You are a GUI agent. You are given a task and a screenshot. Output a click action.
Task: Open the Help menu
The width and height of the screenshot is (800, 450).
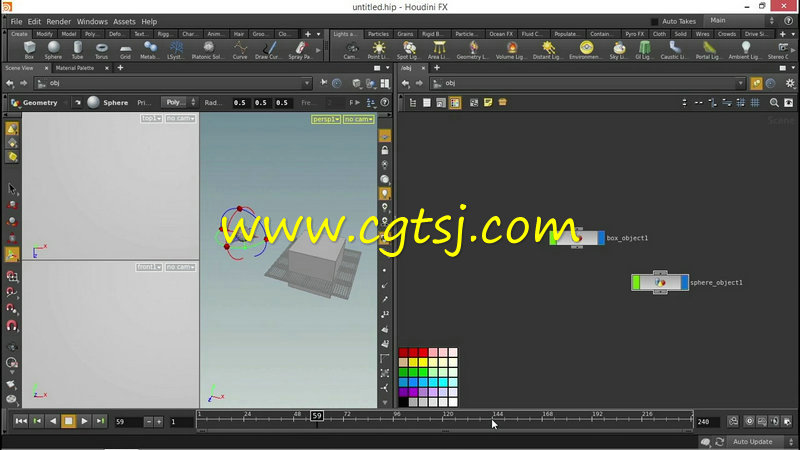pos(149,21)
